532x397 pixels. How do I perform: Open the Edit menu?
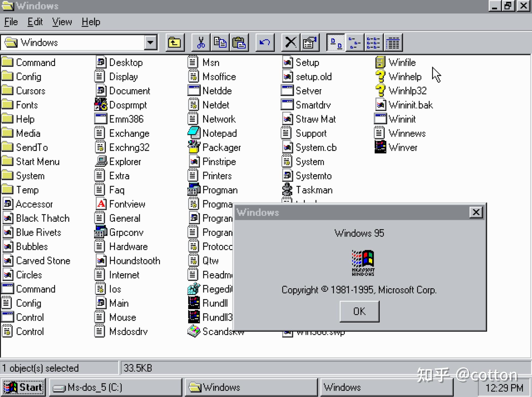tap(35, 22)
